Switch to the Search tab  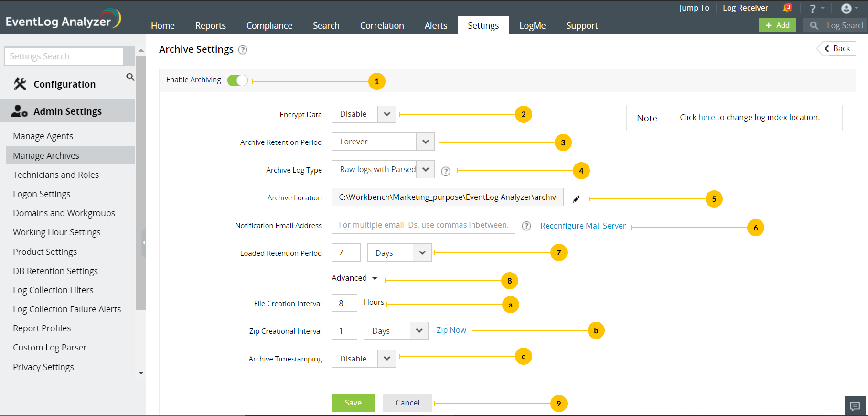[x=326, y=25]
